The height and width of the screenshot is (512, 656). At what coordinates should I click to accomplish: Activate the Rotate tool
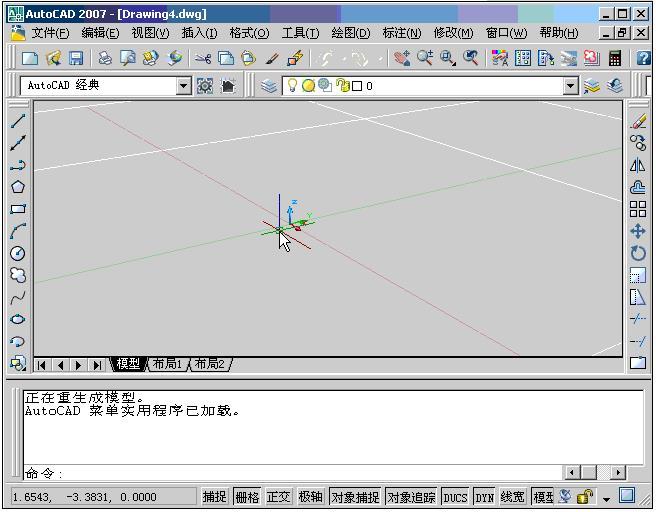pyautogui.click(x=638, y=253)
